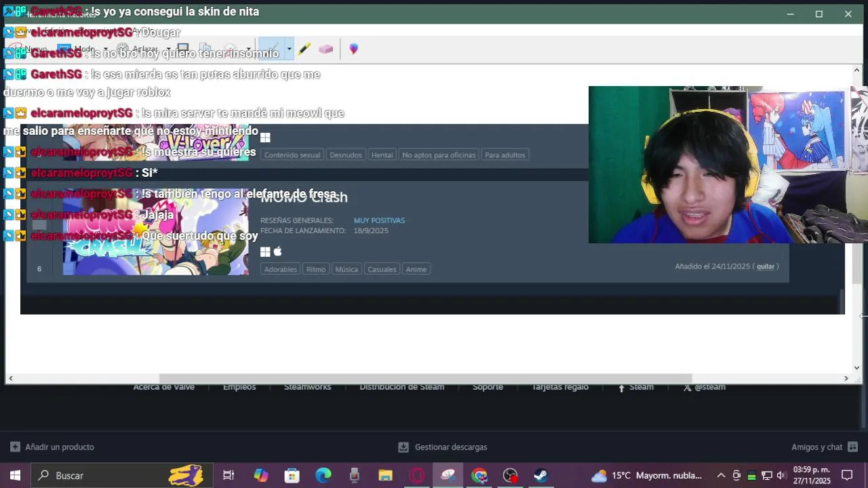Viewport: 868px width, 488px height.
Task: Click the Hentai tag in the wishlist
Action: [x=382, y=155]
